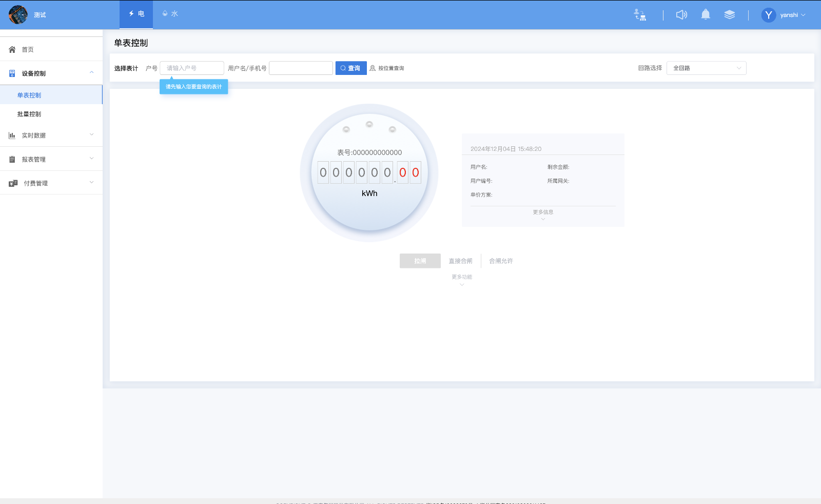
Task: Expand the 实时数据 menu
Action: tap(51, 135)
